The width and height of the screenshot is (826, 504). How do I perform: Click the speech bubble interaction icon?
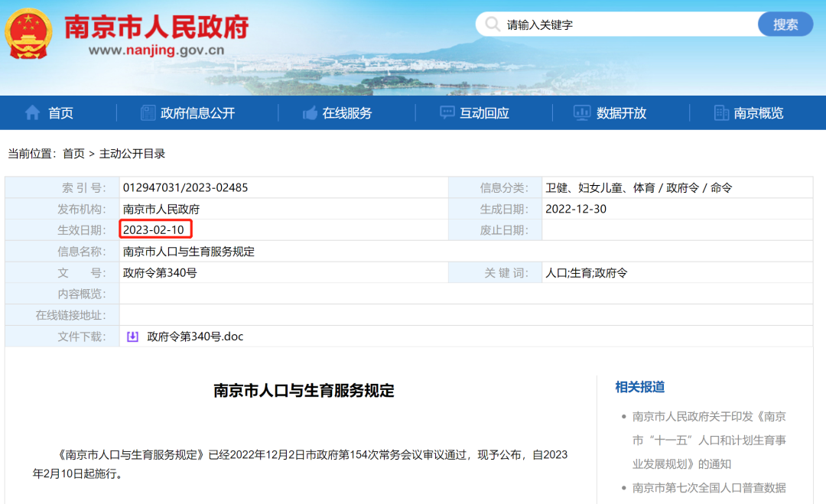coord(447,113)
